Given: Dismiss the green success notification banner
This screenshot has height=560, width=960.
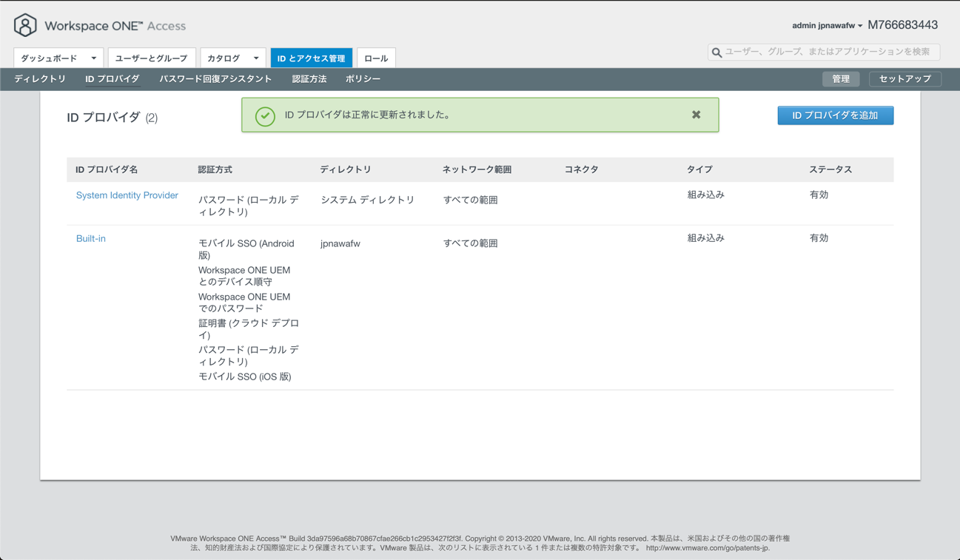Looking at the screenshot, I should pos(696,115).
